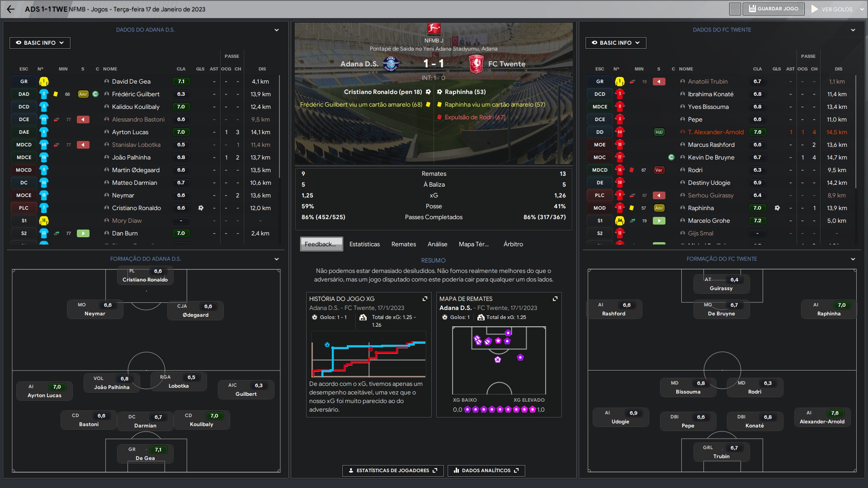The image size is (868, 488).
Task: Open the Árbitro tab
Action: 513,244
